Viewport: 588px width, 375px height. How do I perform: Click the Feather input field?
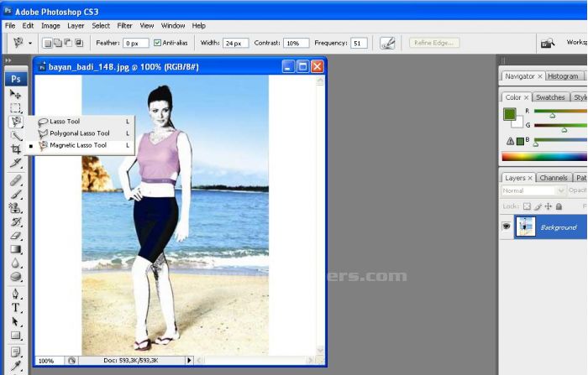tap(136, 43)
